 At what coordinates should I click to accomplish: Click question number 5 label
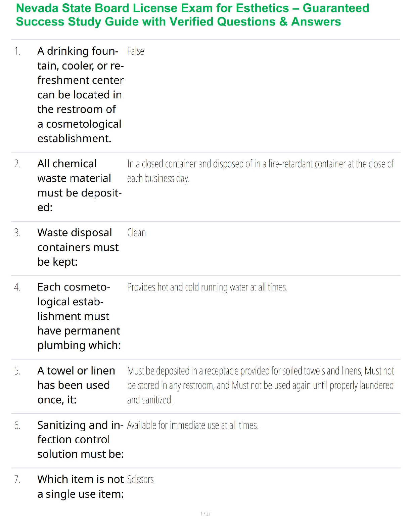click(17, 371)
